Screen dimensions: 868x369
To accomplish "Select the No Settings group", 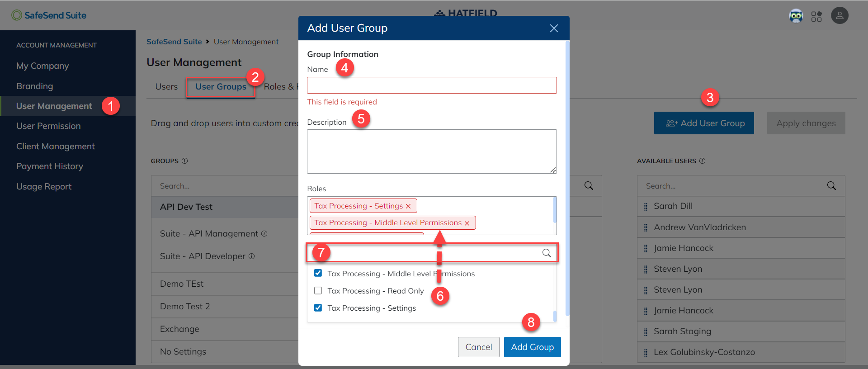I will tap(183, 352).
